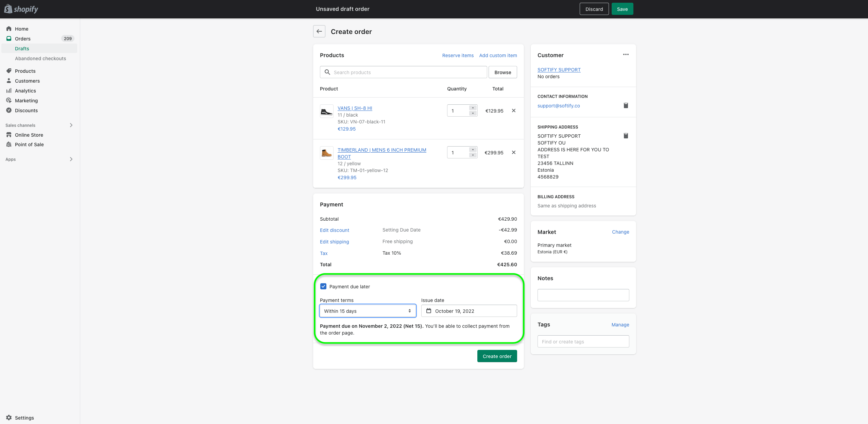Click the Shopify logo in header
This screenshot has width=868, height=424.
click(21, 9)
